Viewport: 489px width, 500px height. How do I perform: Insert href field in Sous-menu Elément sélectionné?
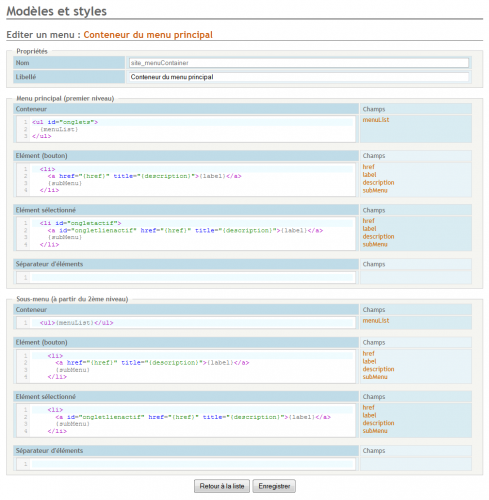pyautogui.click(x=368, y=407)
